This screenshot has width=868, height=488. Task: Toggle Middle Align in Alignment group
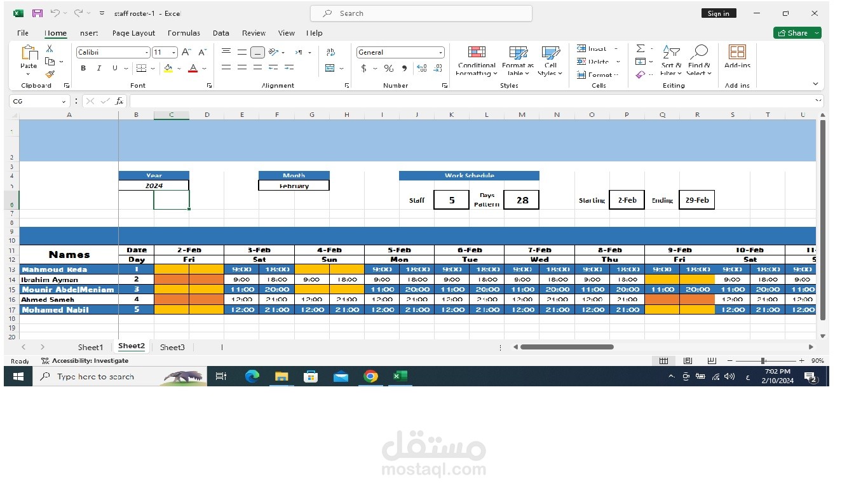pos(241,52)
